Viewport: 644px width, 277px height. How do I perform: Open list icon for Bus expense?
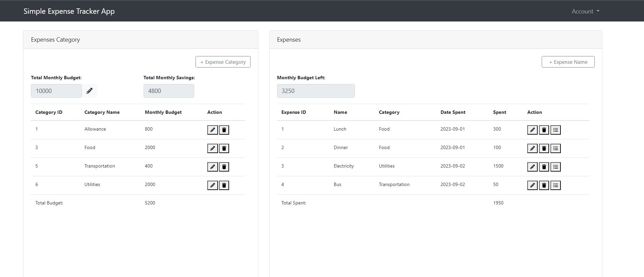coord(556,185)
